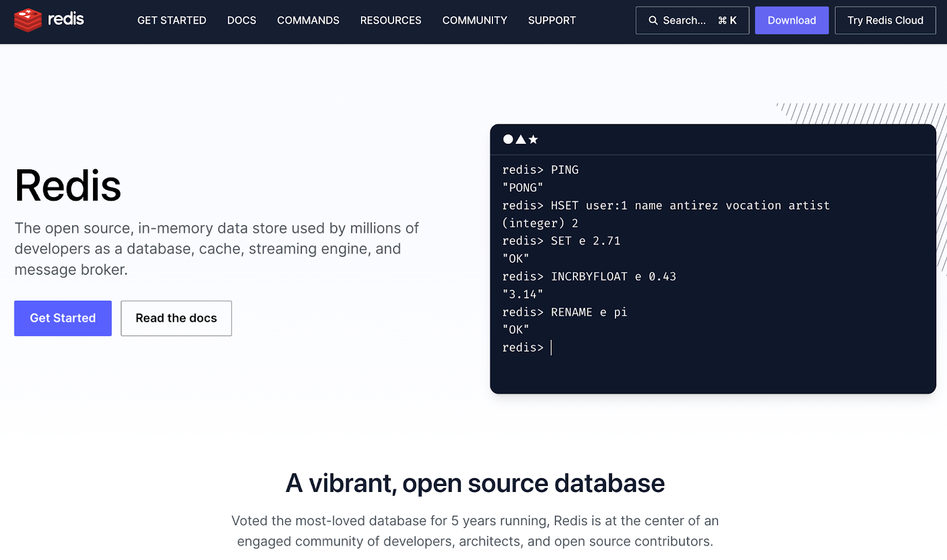The width and height of the screenshot is (947, 560).
Task: Click the Redis cube logo icon
Action: 28,20
